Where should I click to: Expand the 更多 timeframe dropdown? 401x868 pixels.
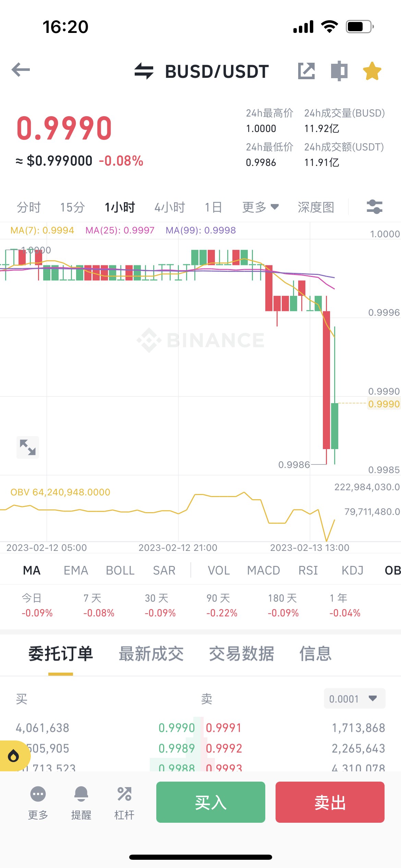260,207
